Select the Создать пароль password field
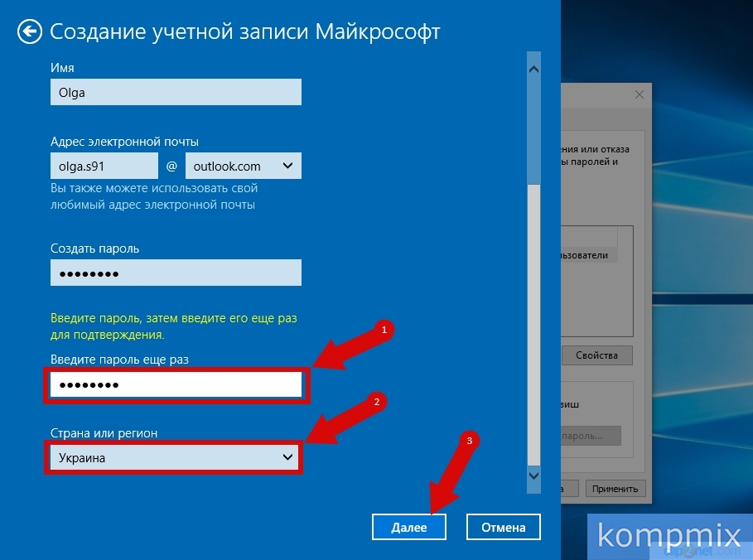 pyautogui.click(x=176, y=273)
